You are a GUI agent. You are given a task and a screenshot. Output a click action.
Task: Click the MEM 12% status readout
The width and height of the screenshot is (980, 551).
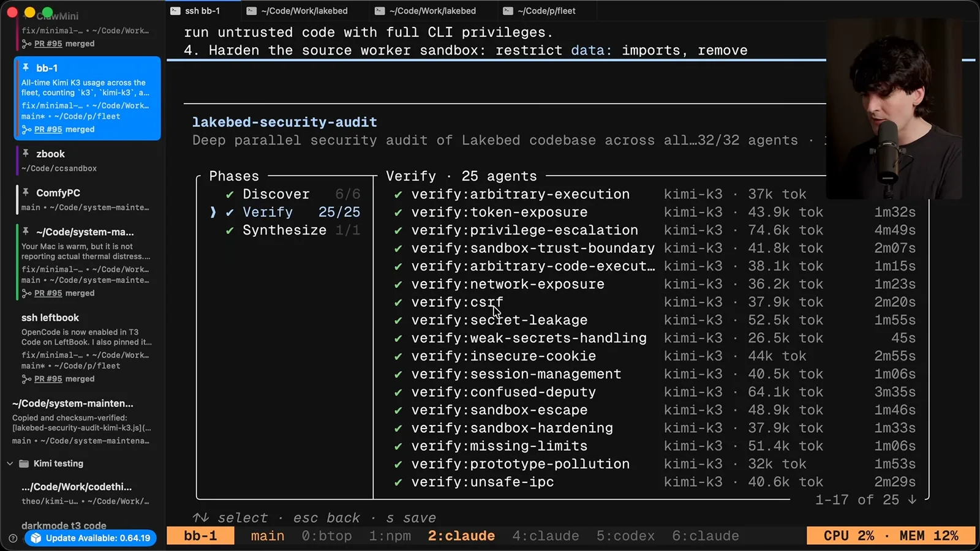coord(929,536)
